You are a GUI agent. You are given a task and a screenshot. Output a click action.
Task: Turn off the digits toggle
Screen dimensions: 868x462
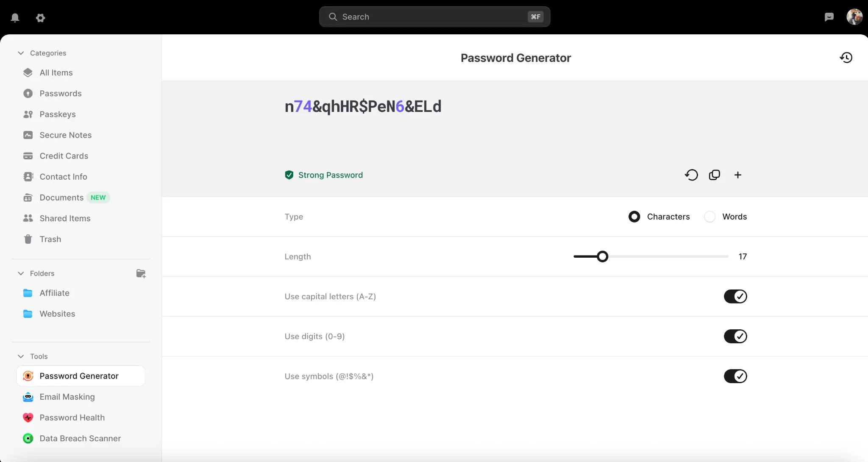tap(735, 336)
